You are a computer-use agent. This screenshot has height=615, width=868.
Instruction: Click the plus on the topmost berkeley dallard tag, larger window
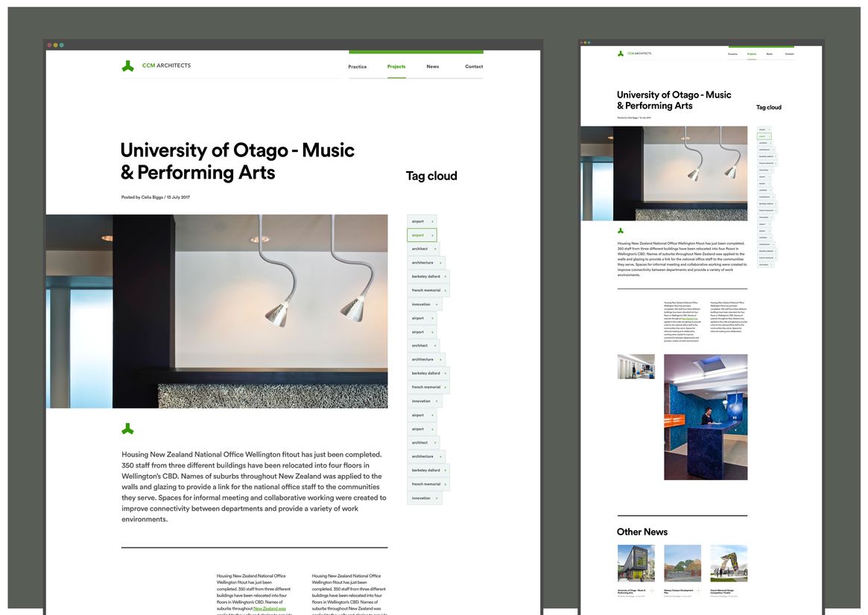click(446, 276)
